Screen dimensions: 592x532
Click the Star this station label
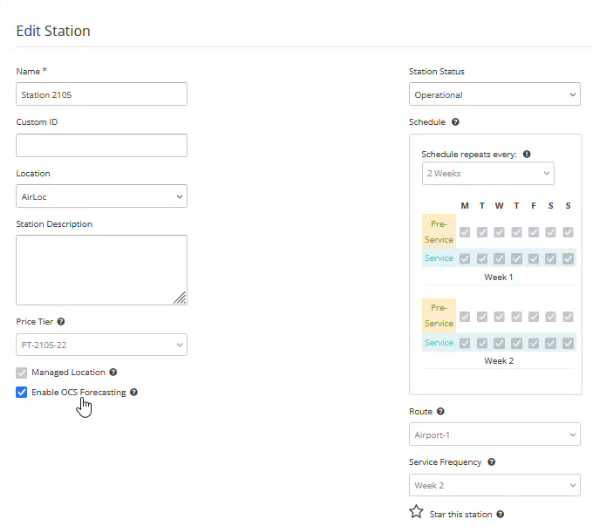click(461, 514)
